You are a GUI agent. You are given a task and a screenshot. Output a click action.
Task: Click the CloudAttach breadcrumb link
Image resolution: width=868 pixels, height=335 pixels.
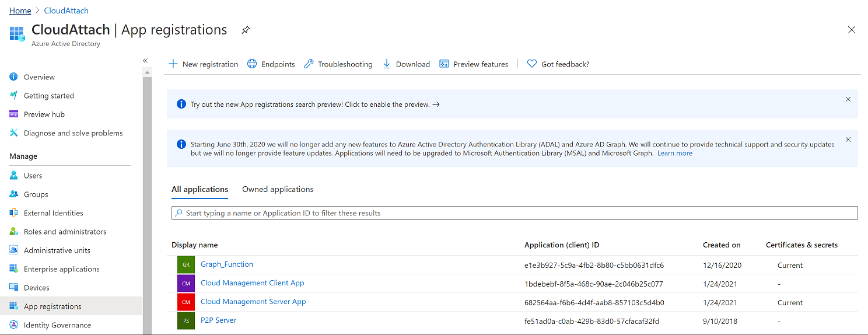[66, 11]
